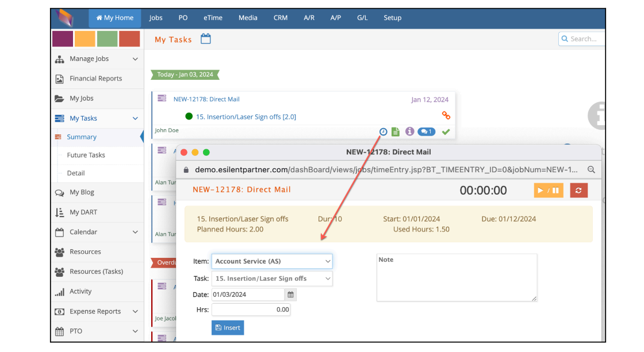
Task: Open the Media menu
Action: click(248, 18)
